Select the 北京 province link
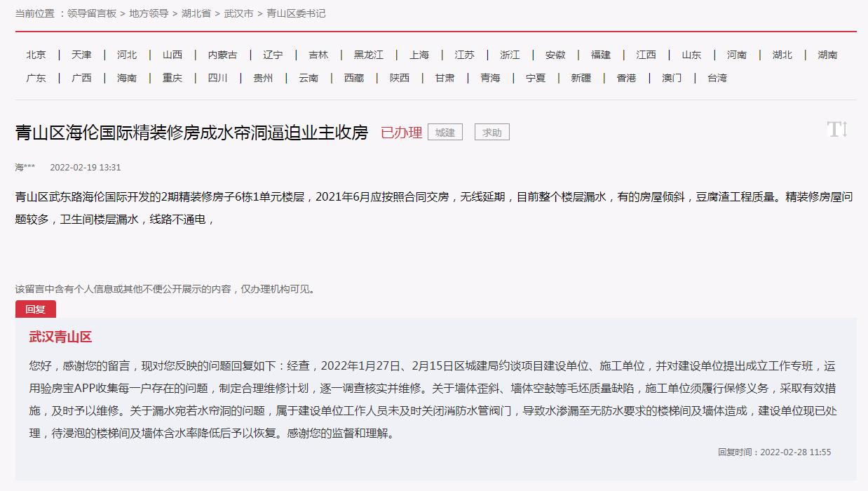868x491 pixels. coord(36,55)
